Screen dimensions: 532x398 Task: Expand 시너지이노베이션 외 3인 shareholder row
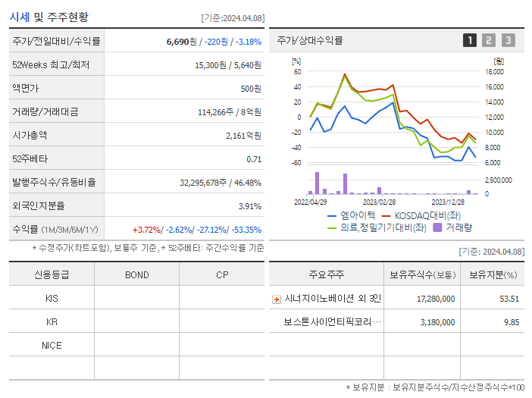tap(277, 299)
